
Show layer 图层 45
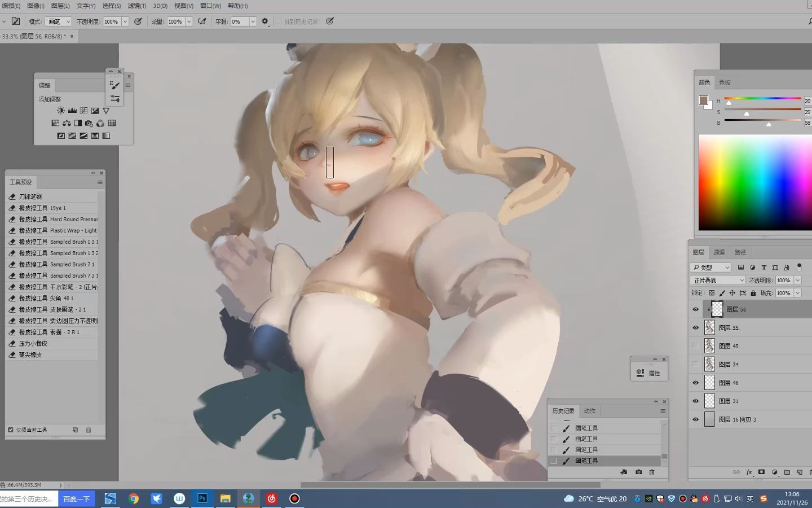695,346
